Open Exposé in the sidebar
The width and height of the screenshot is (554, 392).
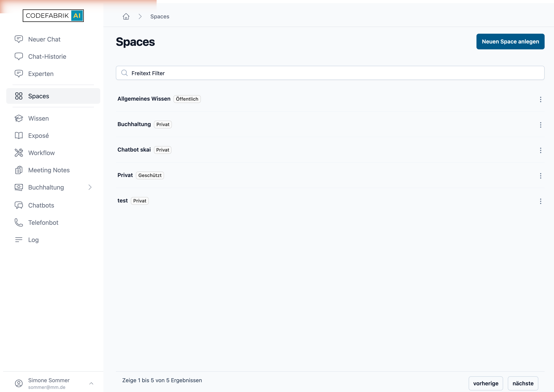click(x=53, y=135)
